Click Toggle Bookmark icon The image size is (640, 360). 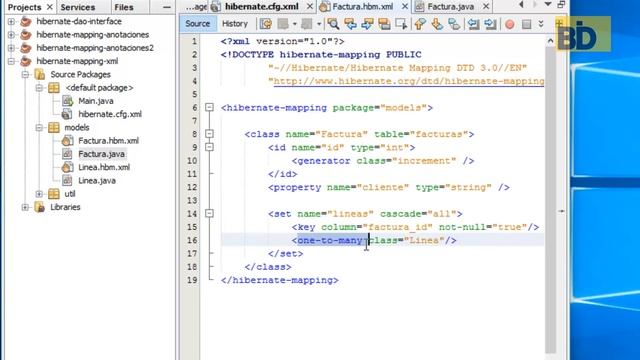(x=454, y=24)
